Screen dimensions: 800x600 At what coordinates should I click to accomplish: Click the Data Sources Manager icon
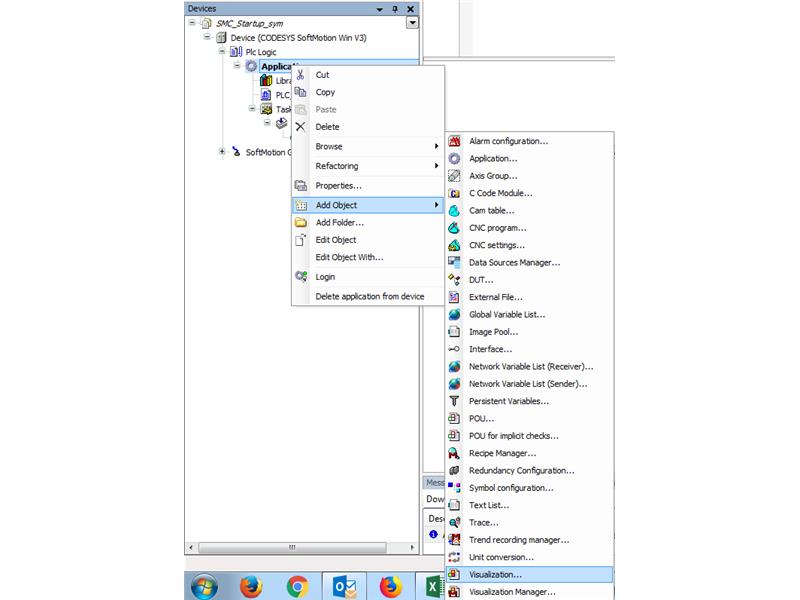454,263
